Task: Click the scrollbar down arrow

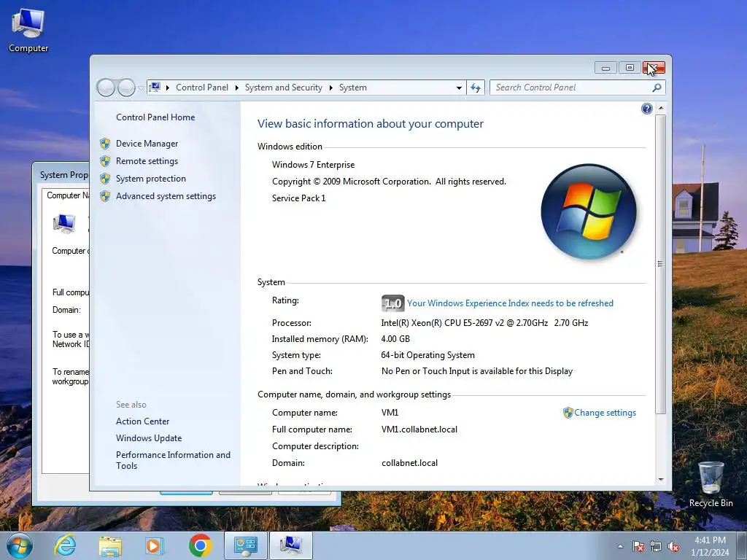Action: (x=661, y=480)
